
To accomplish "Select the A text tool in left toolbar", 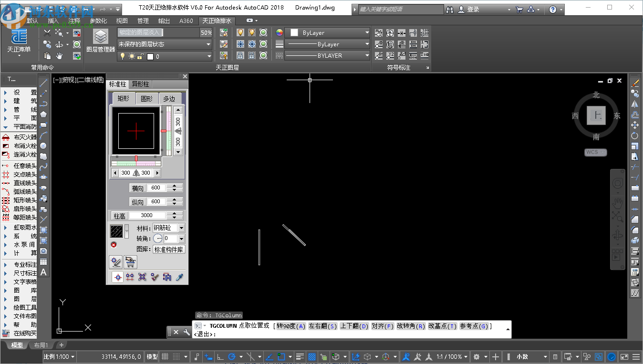I will pos(43,272).
